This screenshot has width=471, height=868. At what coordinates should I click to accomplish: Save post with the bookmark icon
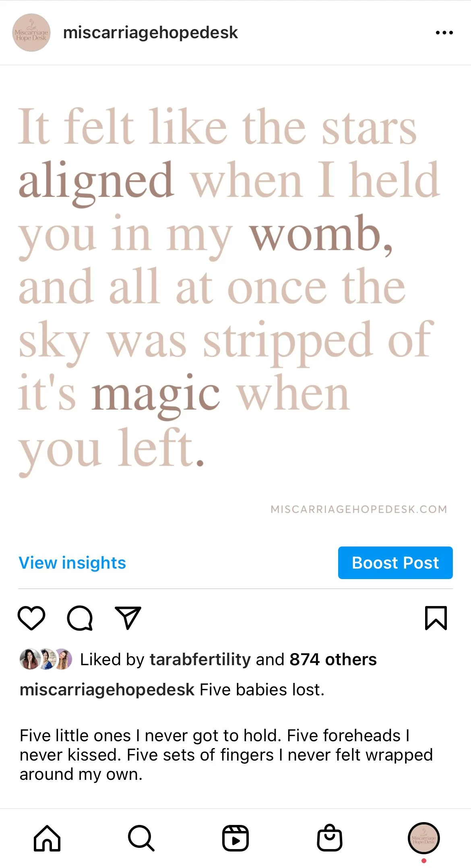click(x=436, y=618)
